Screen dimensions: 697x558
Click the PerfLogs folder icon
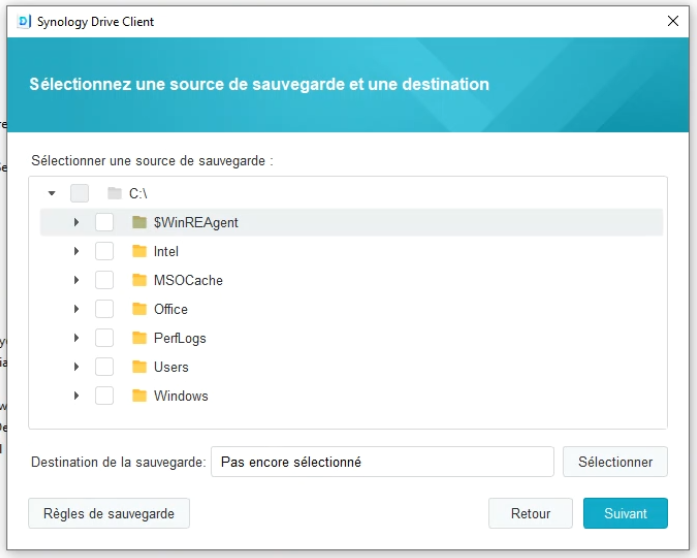[140, 338]
